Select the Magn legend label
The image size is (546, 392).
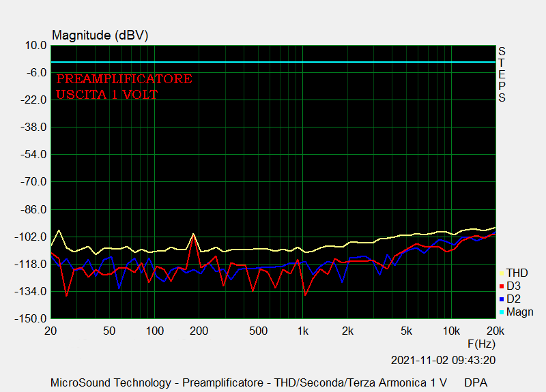[520, 312]
